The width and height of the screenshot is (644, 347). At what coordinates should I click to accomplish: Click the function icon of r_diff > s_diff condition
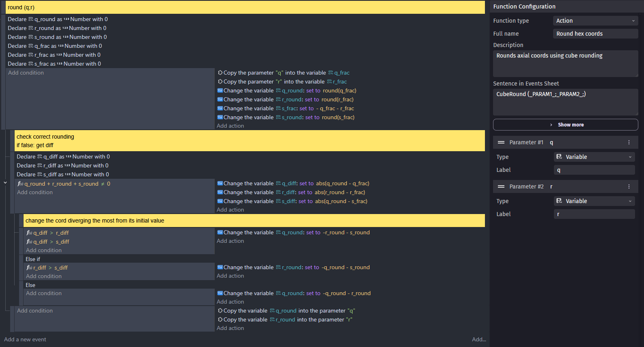click(x=29, y=268)
